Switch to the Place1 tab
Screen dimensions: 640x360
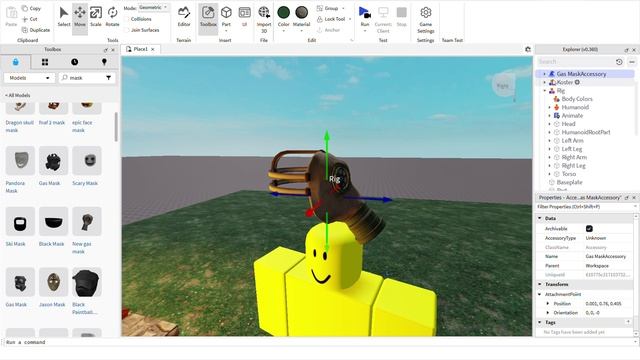(140, 49)
